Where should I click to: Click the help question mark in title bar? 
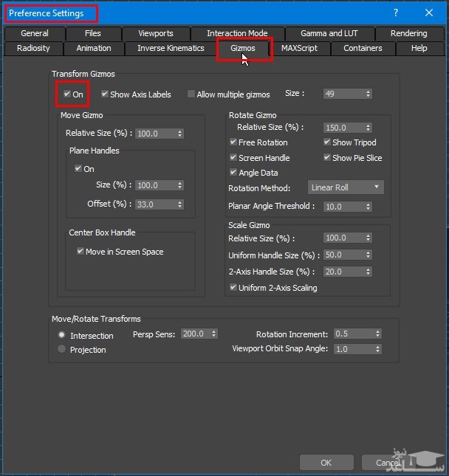[x=396, y=13]
